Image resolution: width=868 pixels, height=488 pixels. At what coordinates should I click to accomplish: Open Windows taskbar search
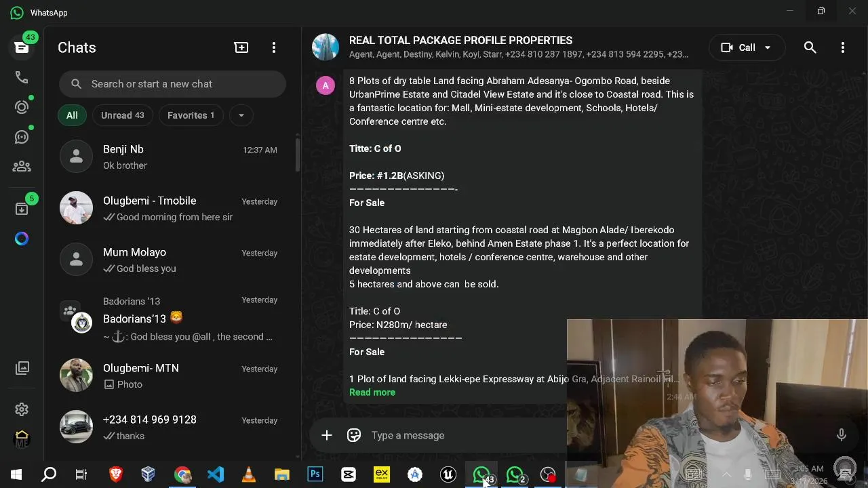tap(49, 474)
